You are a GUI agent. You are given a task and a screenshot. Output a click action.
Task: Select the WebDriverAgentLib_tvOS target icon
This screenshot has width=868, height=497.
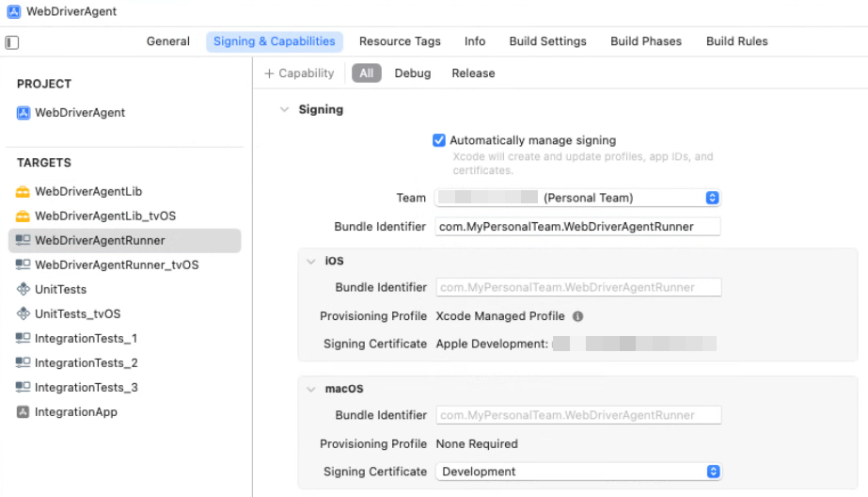pos(24,216)
